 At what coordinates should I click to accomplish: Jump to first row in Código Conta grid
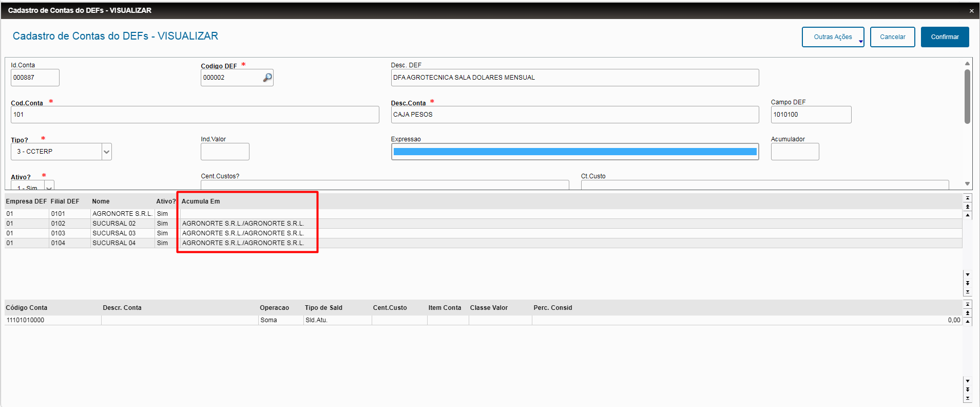click(968, 304)
